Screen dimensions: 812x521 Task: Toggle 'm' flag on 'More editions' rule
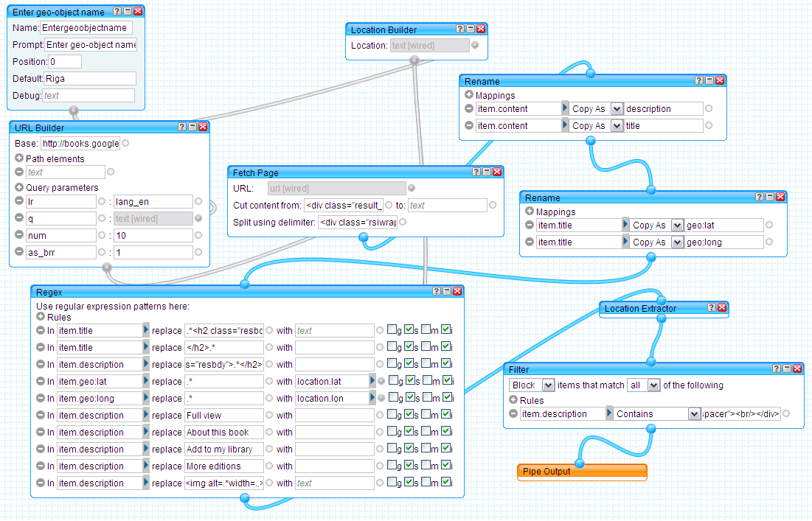pyautogui.click(x=426, y=465)
